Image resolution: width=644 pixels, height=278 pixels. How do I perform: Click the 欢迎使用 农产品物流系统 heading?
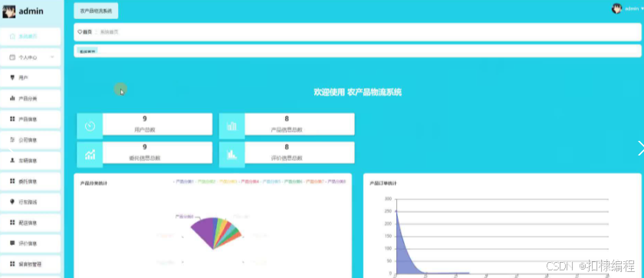358,92
